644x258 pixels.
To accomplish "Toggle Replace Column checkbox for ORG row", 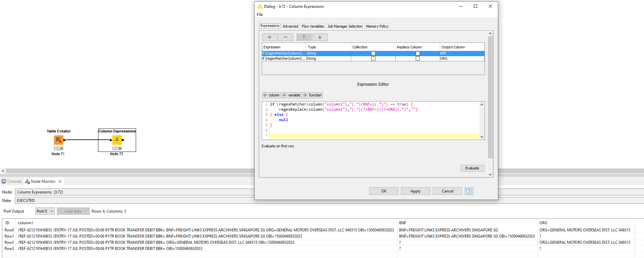I will coord(418,58).
